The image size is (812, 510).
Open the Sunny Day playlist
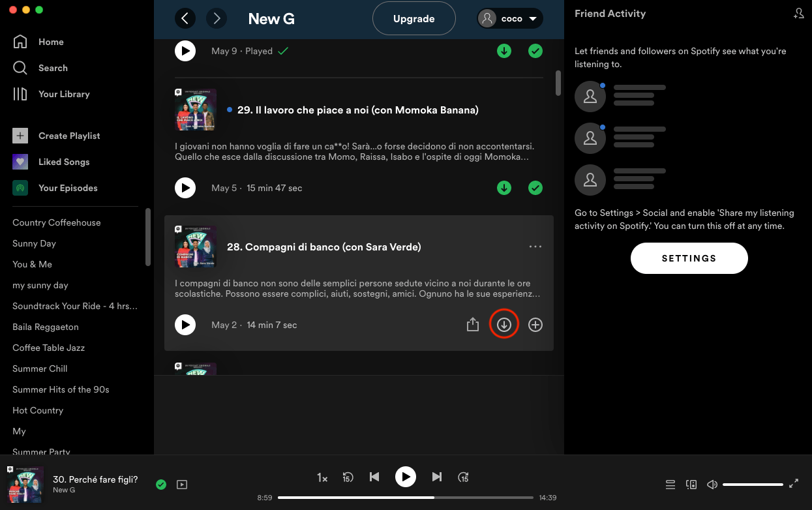pos(35,243)
